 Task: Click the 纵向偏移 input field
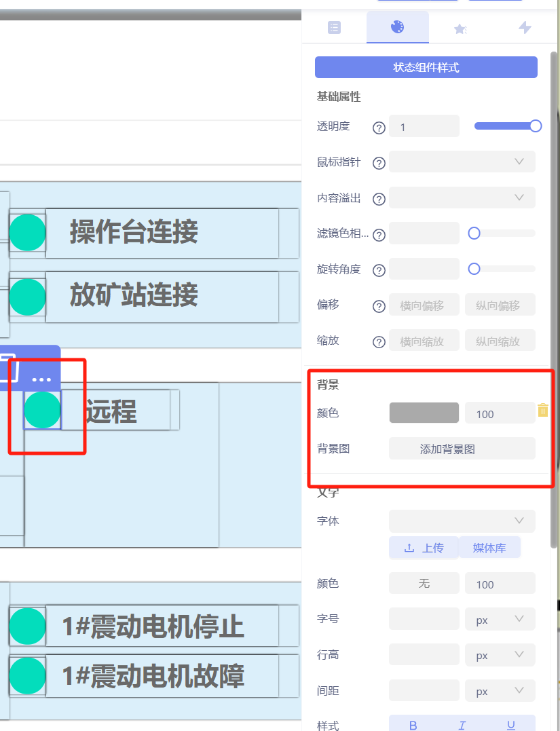(500, 305)
